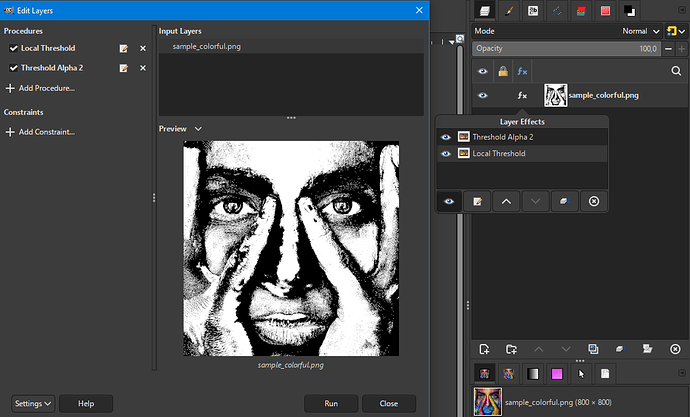690x417 pixels.
Task: Merge layer effects into the layer
Action: tap(565, 201)
